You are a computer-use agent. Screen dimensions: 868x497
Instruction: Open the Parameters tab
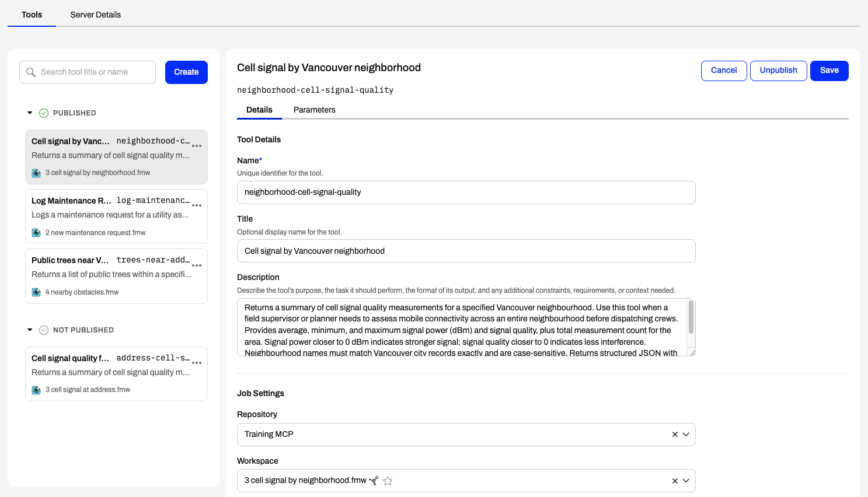click(315, 110)
